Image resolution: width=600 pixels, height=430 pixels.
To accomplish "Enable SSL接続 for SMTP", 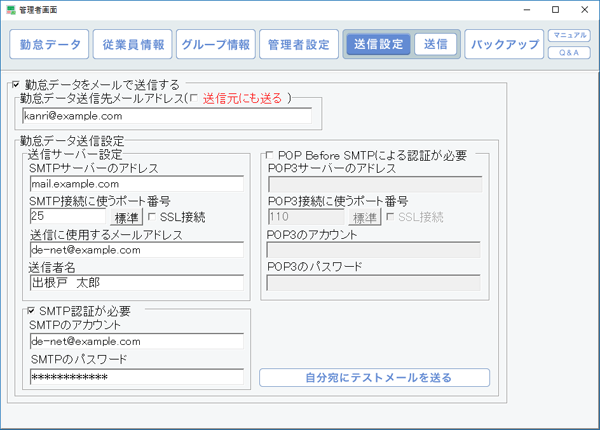I will pyautogui.click(x=152, y=216).
